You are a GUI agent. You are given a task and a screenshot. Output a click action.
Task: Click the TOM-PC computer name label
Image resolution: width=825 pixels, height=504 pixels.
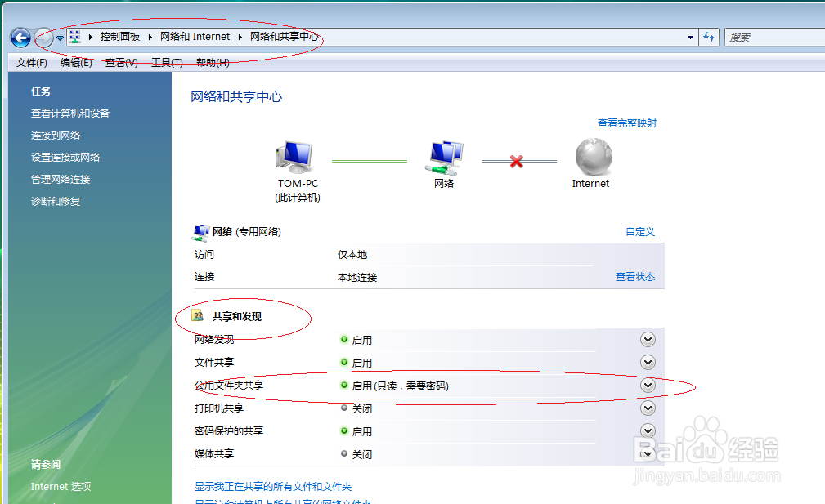(x=298, y=184)
